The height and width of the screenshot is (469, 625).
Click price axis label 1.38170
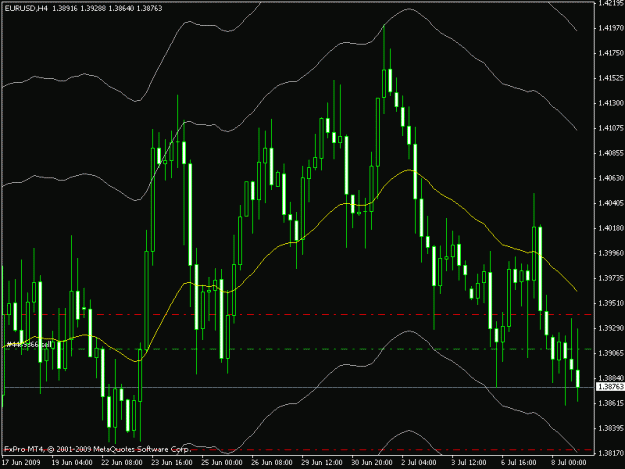[611, 453]
